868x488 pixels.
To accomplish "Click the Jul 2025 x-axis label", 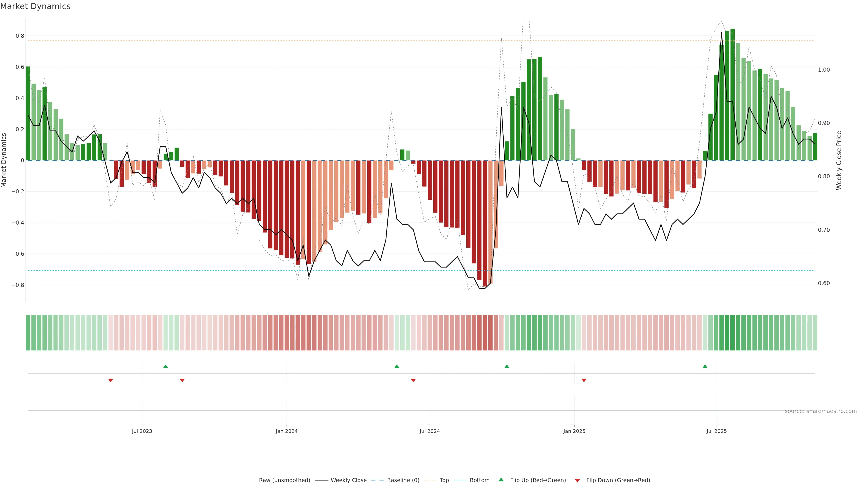I will coord(716,431).
